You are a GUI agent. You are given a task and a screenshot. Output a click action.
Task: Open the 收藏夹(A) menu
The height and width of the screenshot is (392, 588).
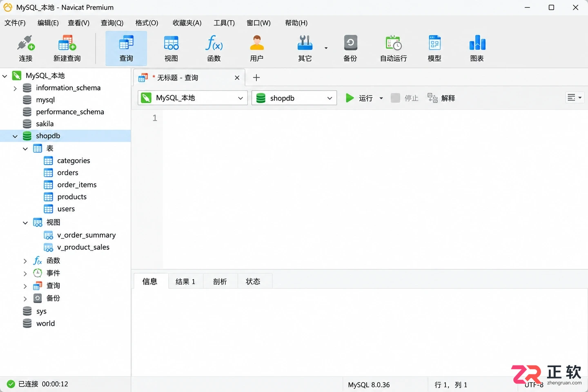click(187, 23)
